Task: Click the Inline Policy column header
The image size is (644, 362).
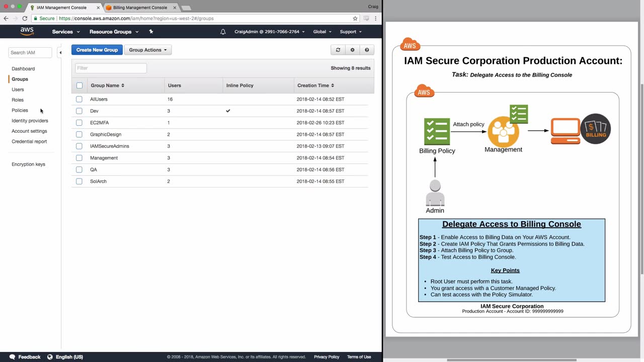Action: tap(240, 85)
